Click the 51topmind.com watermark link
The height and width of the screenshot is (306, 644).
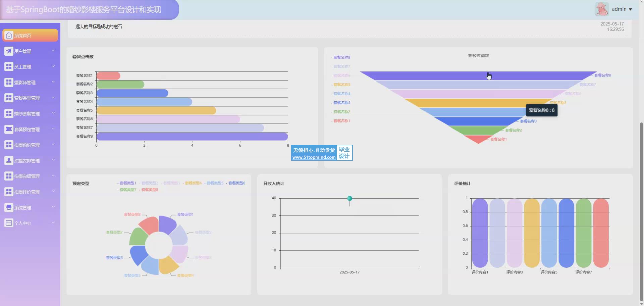[x=314, y=157]
